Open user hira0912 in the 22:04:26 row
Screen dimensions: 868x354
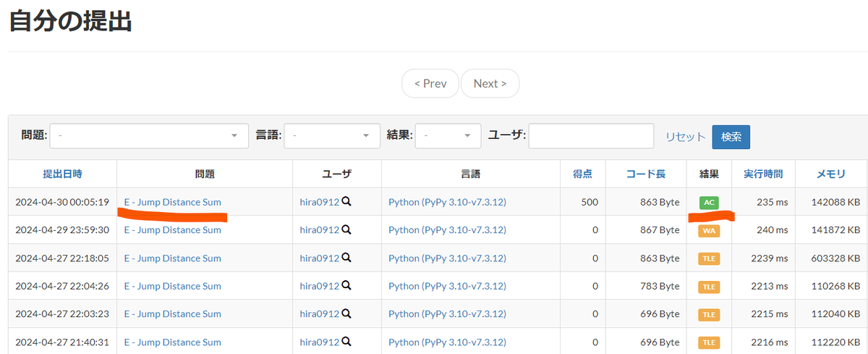(x=320, y=286)
